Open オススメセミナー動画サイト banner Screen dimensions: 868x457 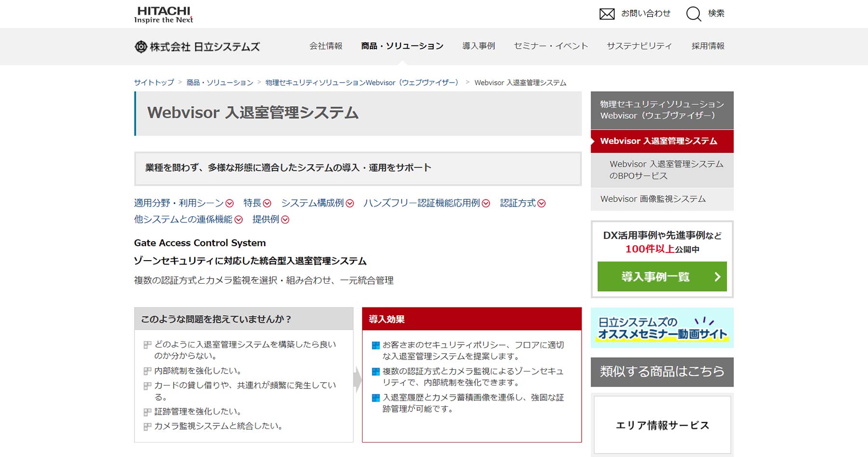tap(662, 328)
